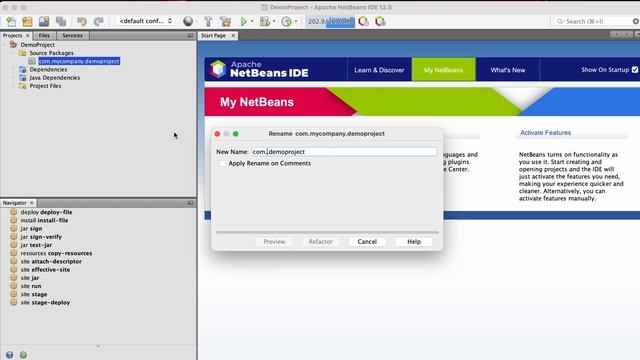Click the green icon at Navigator bottom
The image size is (640, 360).
(x=23, y=355)
